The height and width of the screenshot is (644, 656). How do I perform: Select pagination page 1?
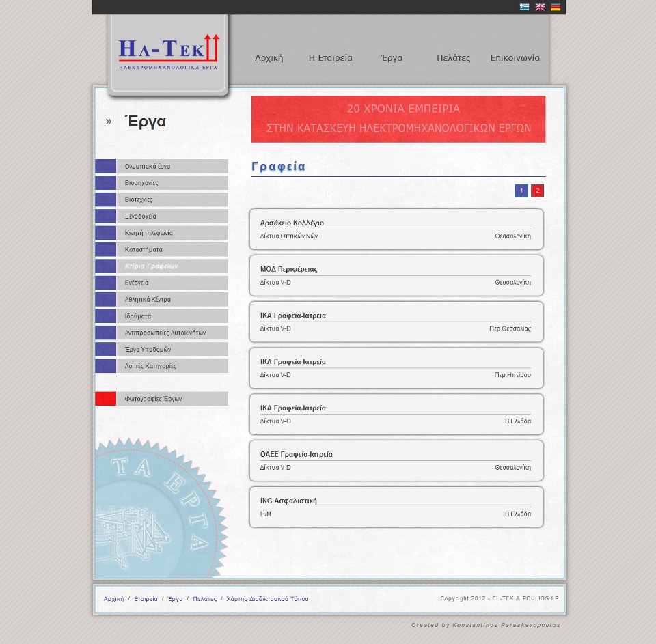coord(521,191)
